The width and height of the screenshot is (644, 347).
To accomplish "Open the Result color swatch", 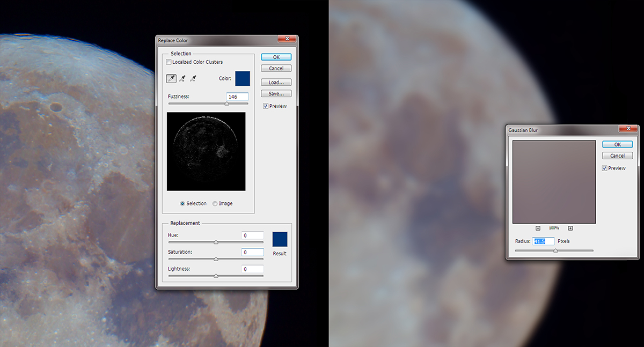I will (280, 239).
